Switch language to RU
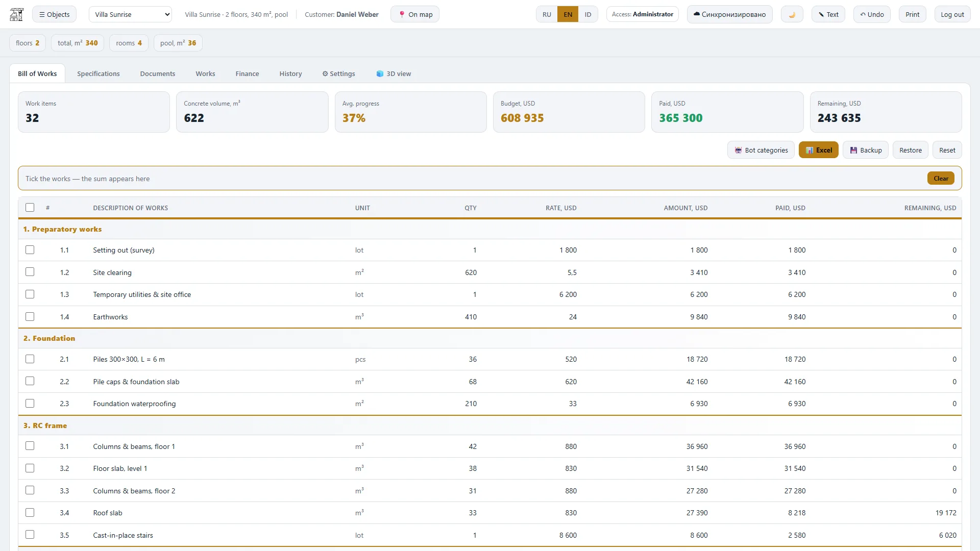 click(x=547, y=14)
